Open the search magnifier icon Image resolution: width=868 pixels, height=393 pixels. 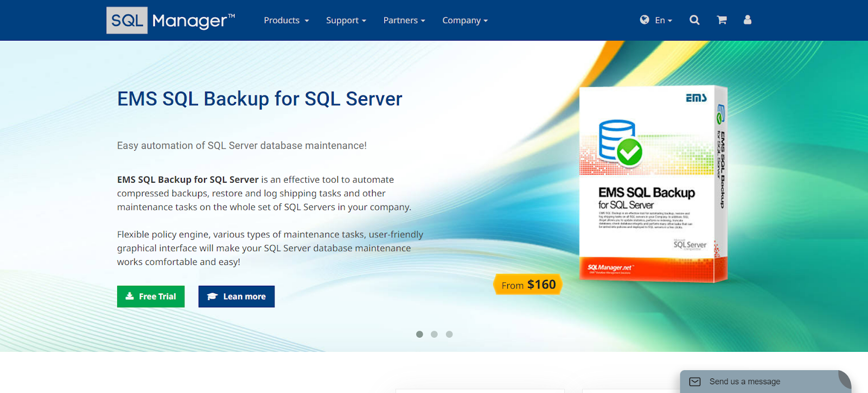point(694,20)
